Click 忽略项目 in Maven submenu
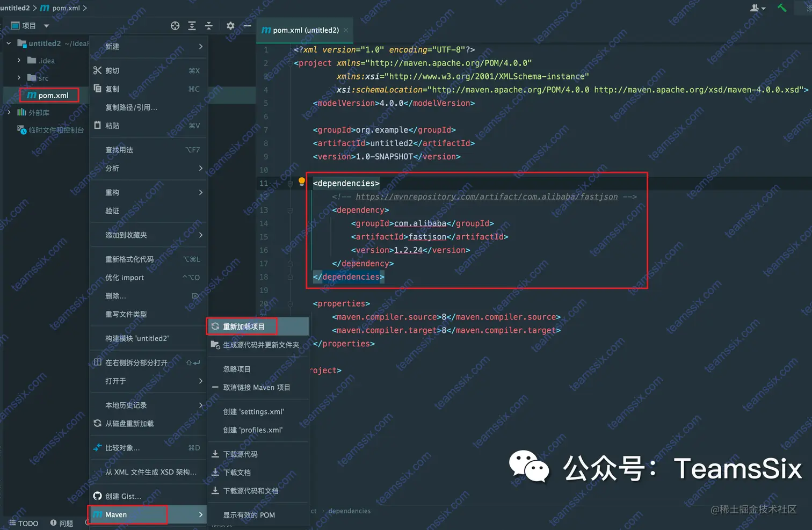This screenshot has width=812, height=530. tap(258, 369)
